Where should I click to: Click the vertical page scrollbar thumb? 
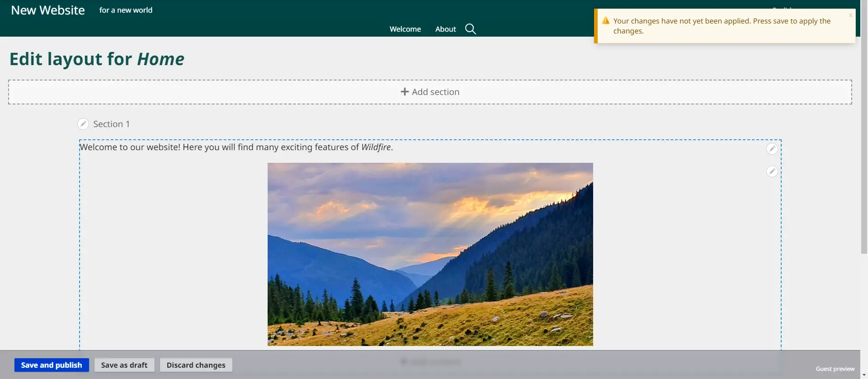864,127
